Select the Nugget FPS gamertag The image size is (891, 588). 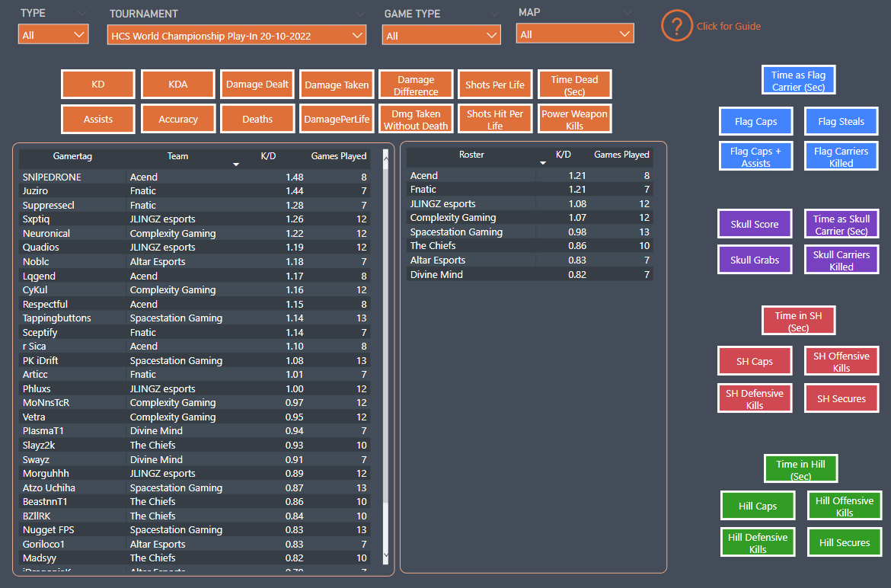(x=48, y=529)
